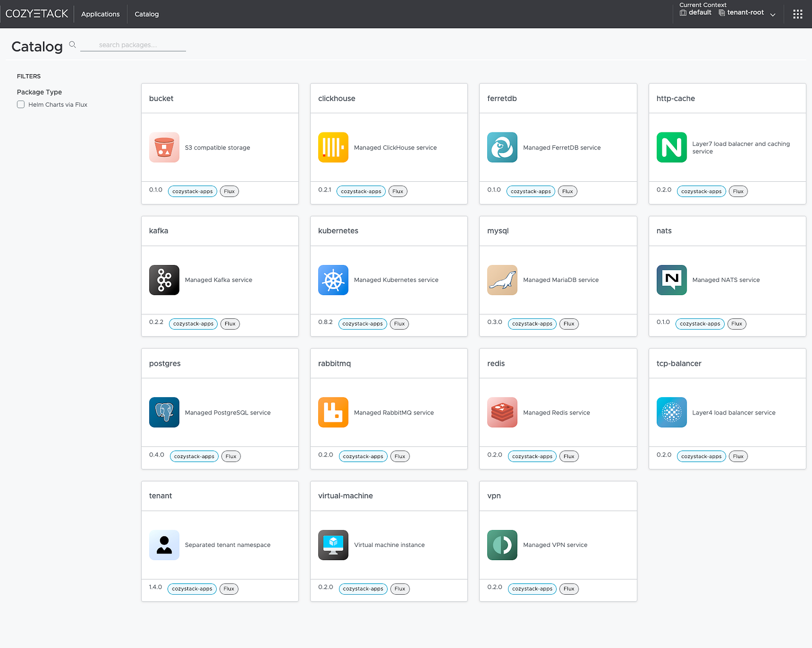The image size is (812, 648).
Task: Focus the search packages input field
Action: 133,45
